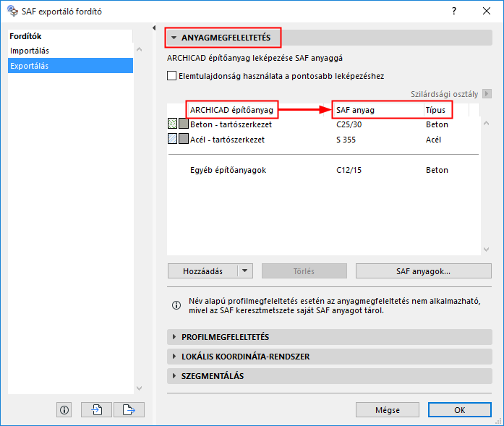Open the Hozzáadás dropdown arrow

(x=245, y=270)
